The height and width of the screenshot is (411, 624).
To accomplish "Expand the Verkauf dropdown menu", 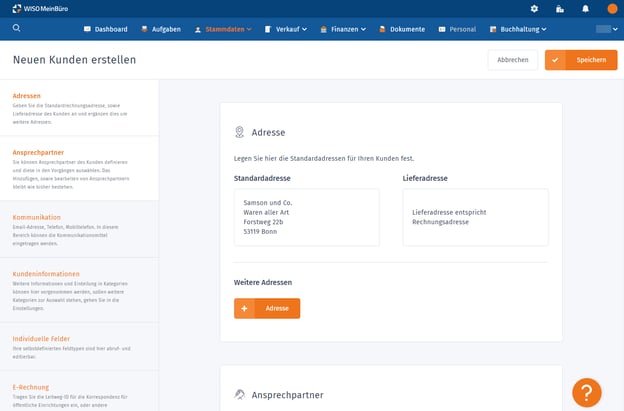I will (288, 30).
